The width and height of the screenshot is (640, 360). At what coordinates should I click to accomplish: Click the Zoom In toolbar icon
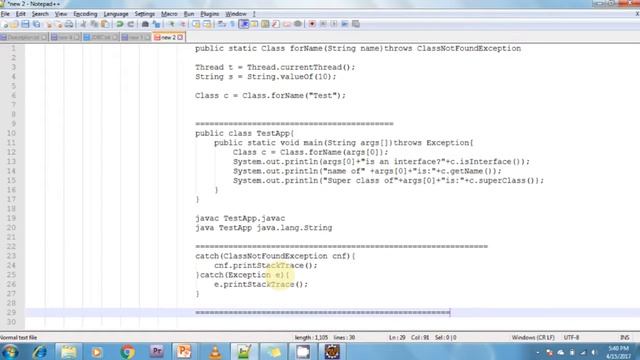(172, 24)
